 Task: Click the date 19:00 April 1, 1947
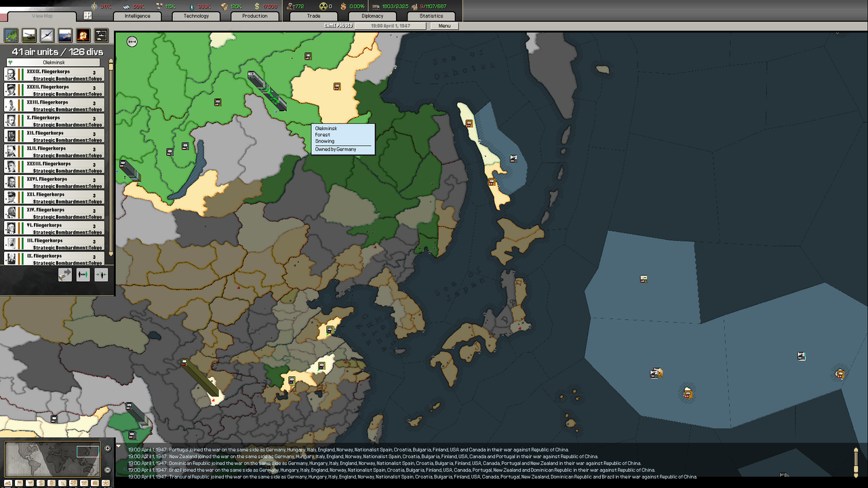(391, 26)
